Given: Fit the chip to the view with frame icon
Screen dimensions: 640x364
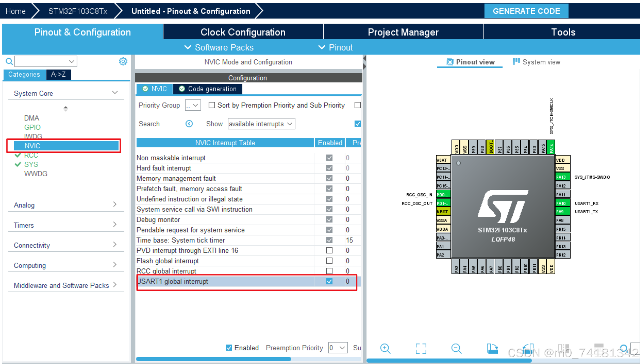Looking at the screenshot, I should coord(421,349).
